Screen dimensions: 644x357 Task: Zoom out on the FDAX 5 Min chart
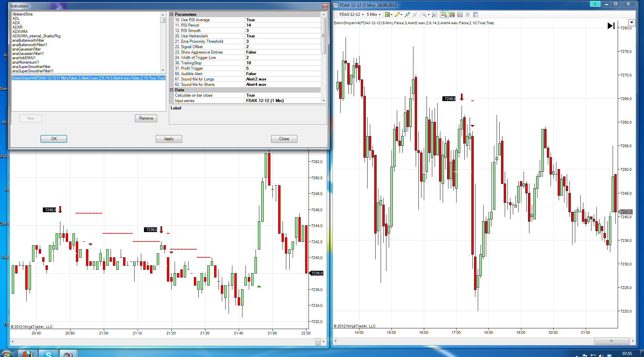click(x=415, y=14)
